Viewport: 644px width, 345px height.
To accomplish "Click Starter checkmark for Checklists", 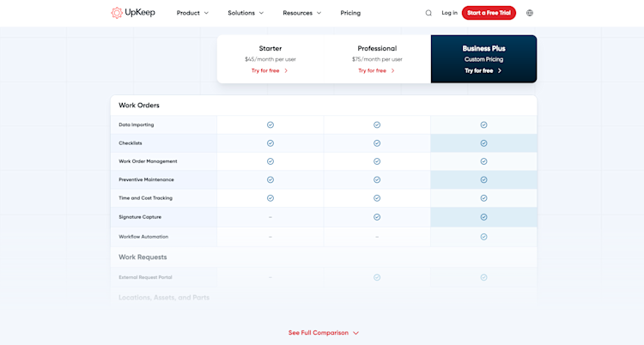I will [x=270, y=143].
